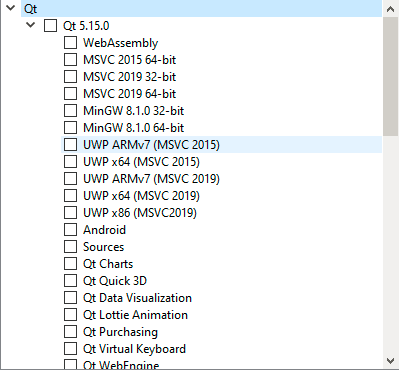This screenshot has width=399, height=373.
Task: Select the Qt Charts row text
Action: 108,264
